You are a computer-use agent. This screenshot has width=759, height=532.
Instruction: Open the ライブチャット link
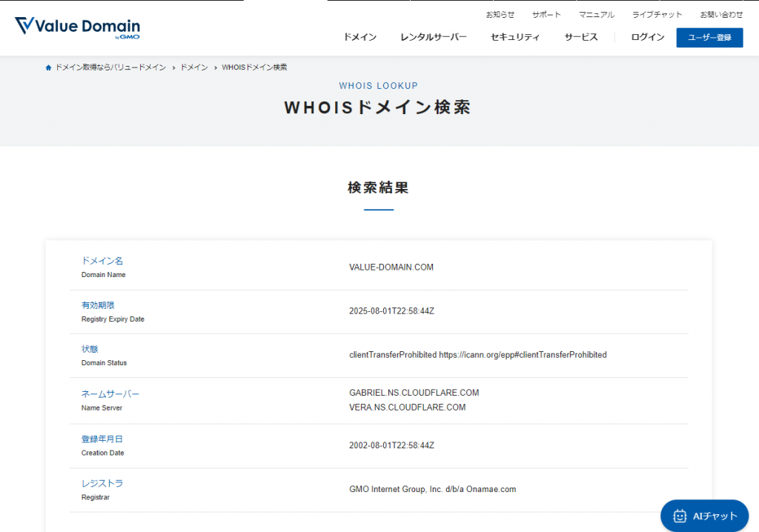click(657, 15)
